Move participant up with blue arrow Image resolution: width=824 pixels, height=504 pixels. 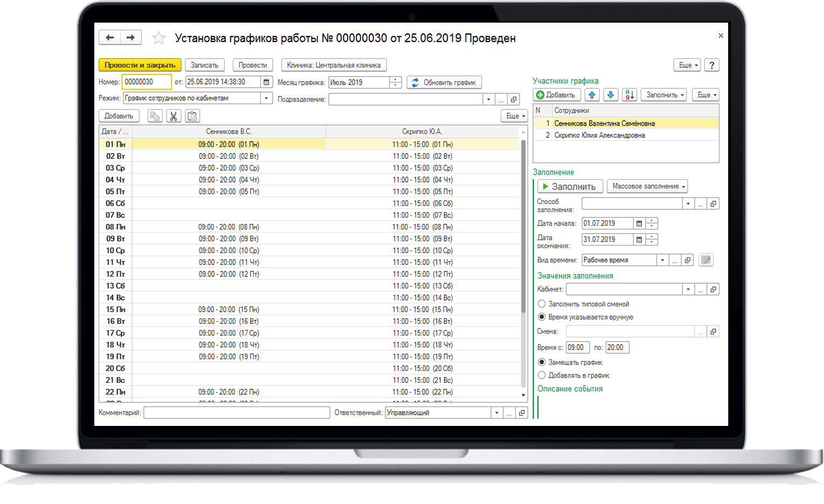(592, 95)
